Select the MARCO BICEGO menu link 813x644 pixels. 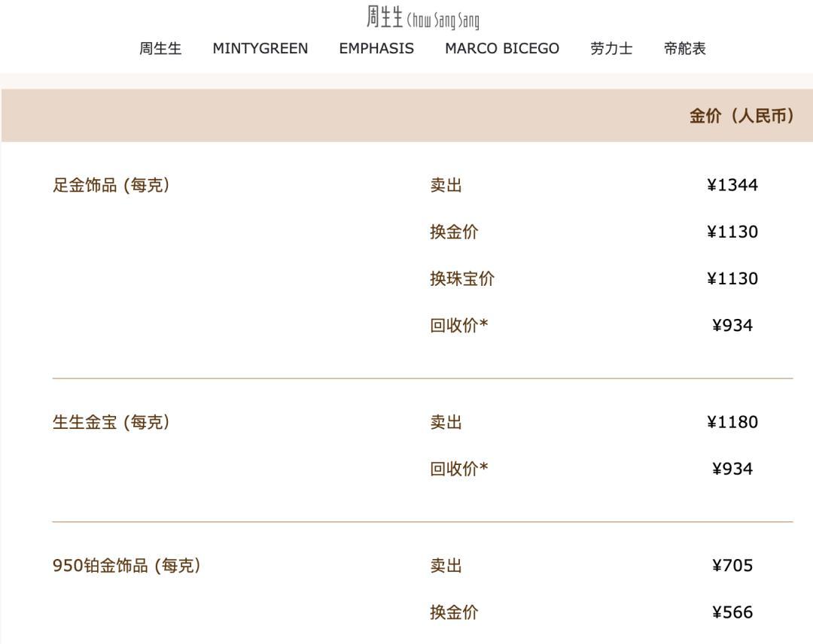(x=502, y=48)
